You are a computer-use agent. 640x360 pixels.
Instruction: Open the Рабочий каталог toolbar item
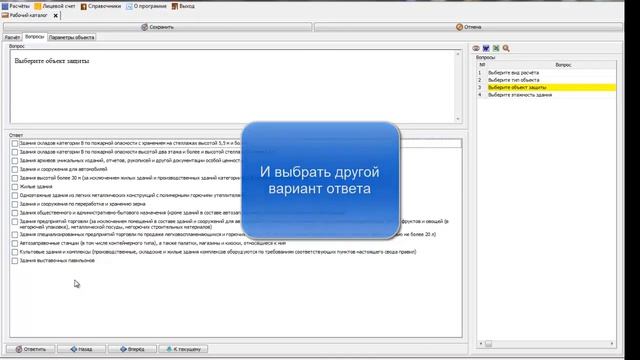(25, 16)
